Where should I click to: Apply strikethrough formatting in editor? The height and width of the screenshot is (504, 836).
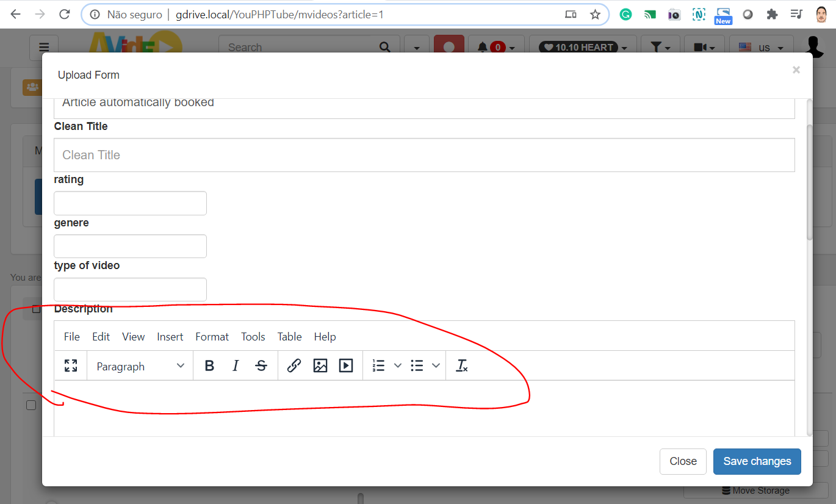click(261, 365)
